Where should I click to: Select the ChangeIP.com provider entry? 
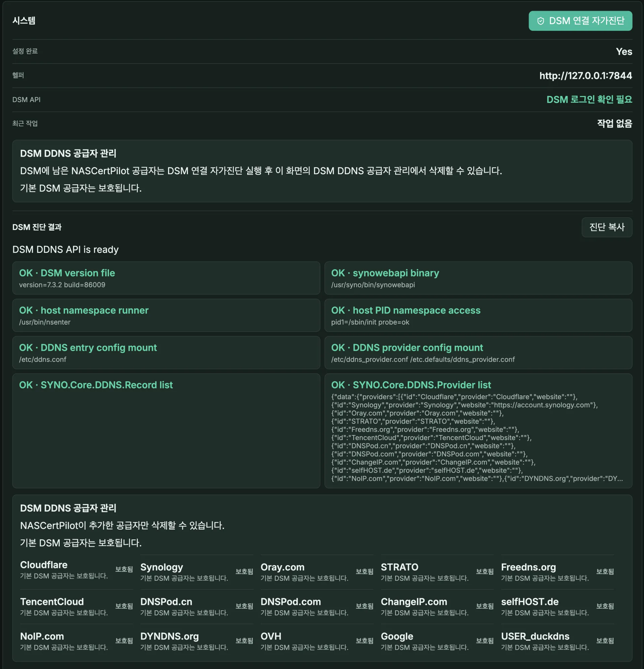pyautogui.click(x=437, y=607)
